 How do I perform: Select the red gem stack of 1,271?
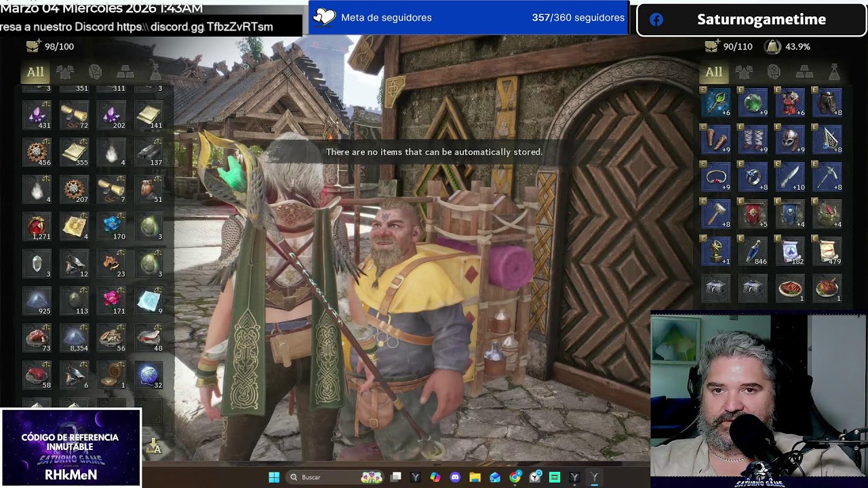tap(37, 226)
